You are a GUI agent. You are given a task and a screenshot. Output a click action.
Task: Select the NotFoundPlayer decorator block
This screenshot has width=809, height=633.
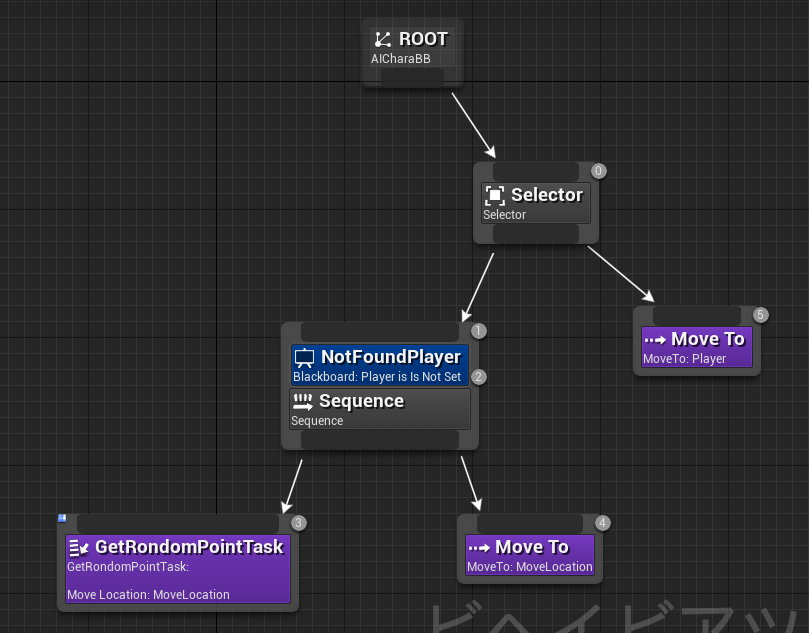[380, 365]
